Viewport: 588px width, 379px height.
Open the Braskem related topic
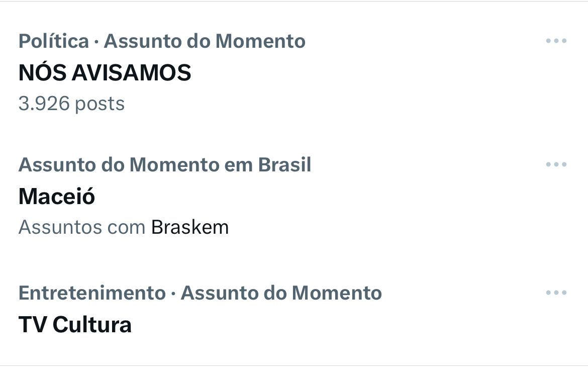coord(190,227)
